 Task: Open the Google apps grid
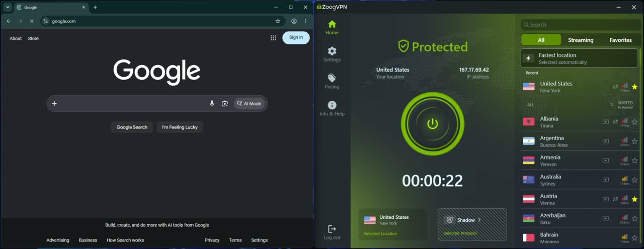click(273, 37)
